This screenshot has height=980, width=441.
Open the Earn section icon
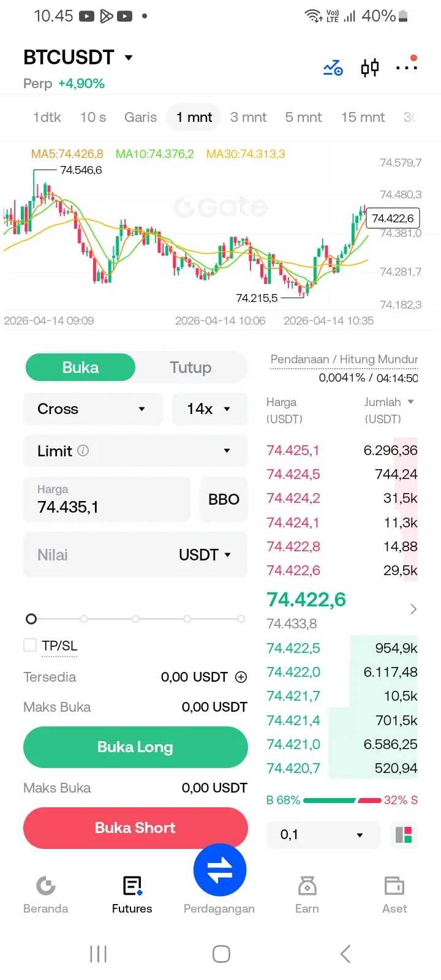[x=307, y=886]
